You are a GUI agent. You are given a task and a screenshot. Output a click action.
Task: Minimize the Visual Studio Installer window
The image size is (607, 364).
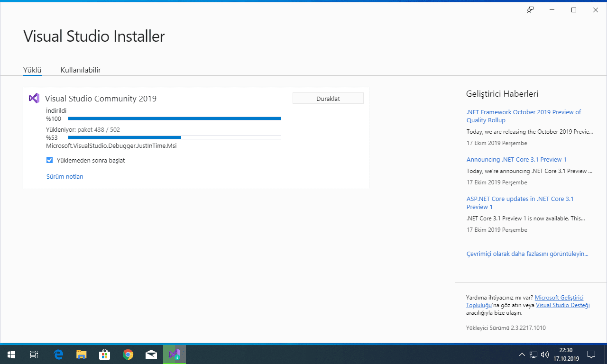pyautogui.click(x=552, y=10)
